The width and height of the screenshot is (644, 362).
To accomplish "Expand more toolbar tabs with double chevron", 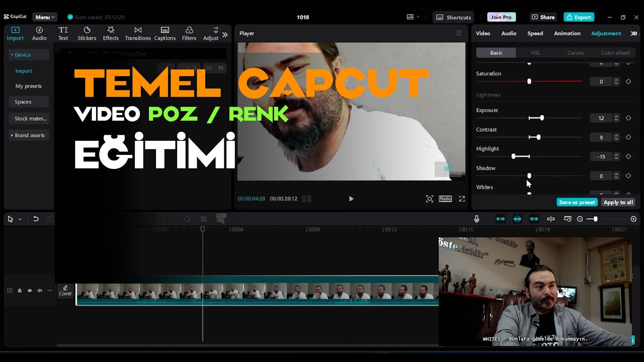I will tap(225, 34).
